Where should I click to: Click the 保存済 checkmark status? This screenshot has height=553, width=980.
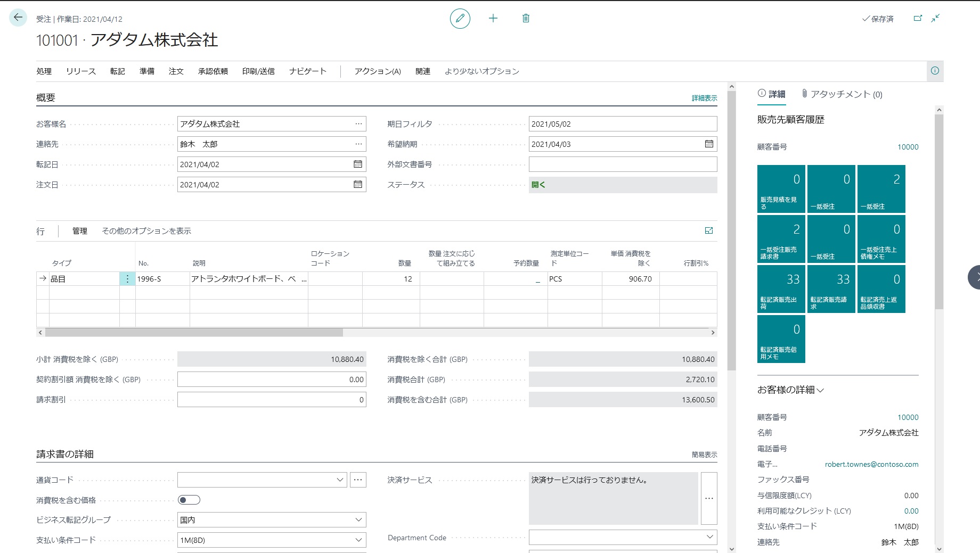coord(878,19)
